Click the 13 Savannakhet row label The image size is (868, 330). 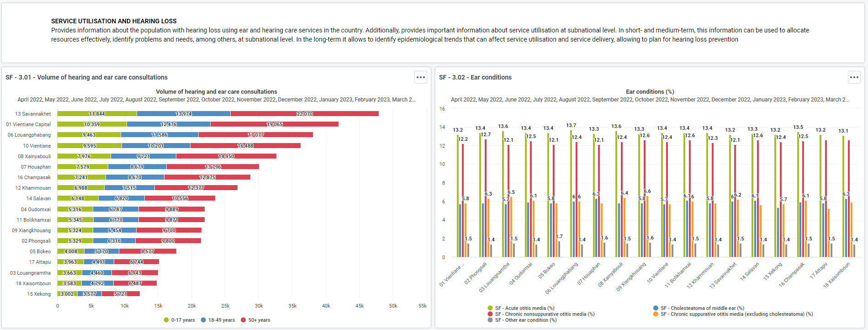[33, 114]
